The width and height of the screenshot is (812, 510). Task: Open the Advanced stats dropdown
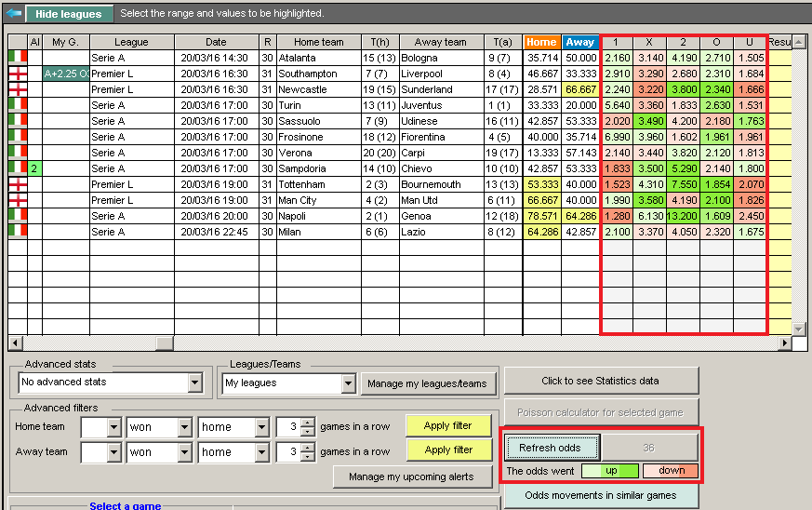point(194,382)
